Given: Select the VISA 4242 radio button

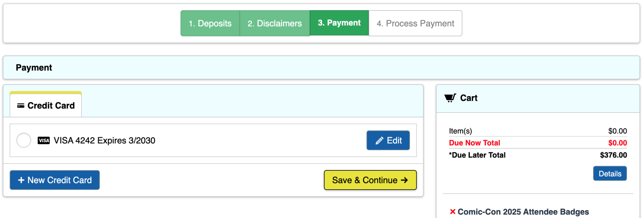Looking at the screenshot, I should pos(24,141).
